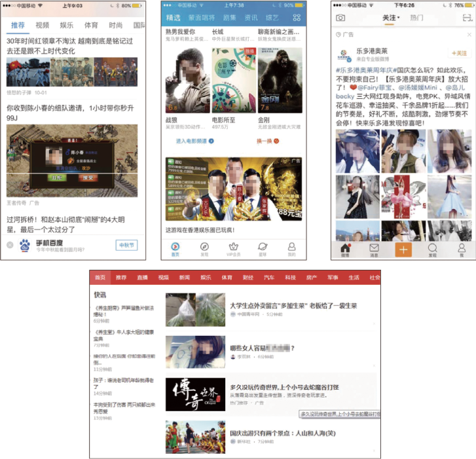
Task: Open the camera icon in the Weibo header
Action: 340,18
